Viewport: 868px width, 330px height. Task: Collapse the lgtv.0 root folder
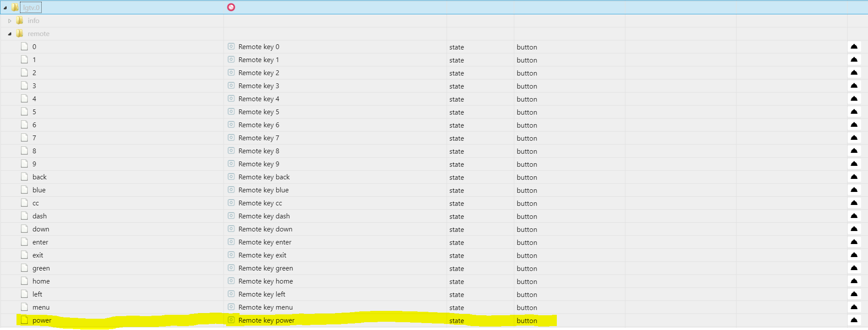(5, 8)
